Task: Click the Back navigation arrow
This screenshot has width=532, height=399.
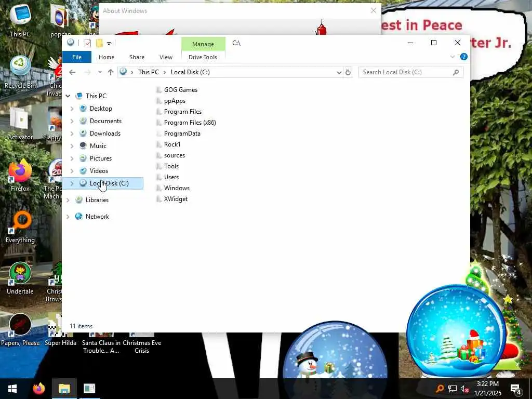Action: [x=72, y=72]
